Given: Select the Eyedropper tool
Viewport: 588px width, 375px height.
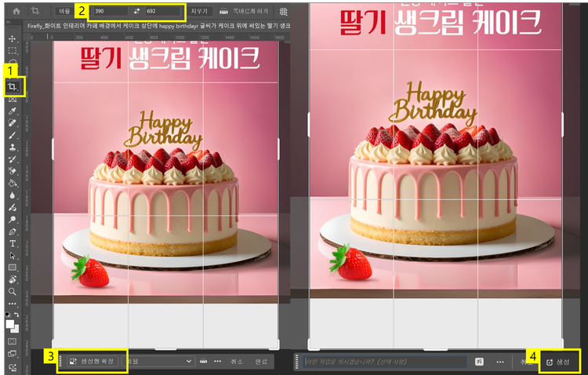Looking at the screenshot, I should [13, 111].
